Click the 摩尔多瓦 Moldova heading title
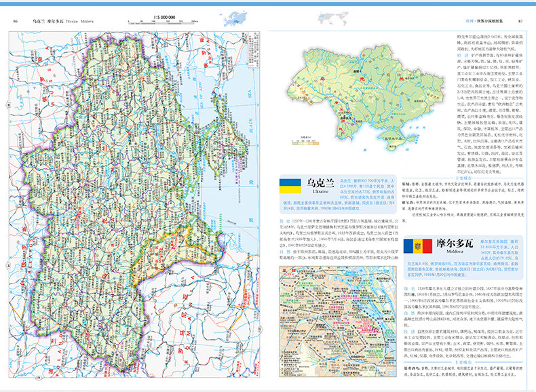The image size is (536, 392). click(x=455, y=246)
